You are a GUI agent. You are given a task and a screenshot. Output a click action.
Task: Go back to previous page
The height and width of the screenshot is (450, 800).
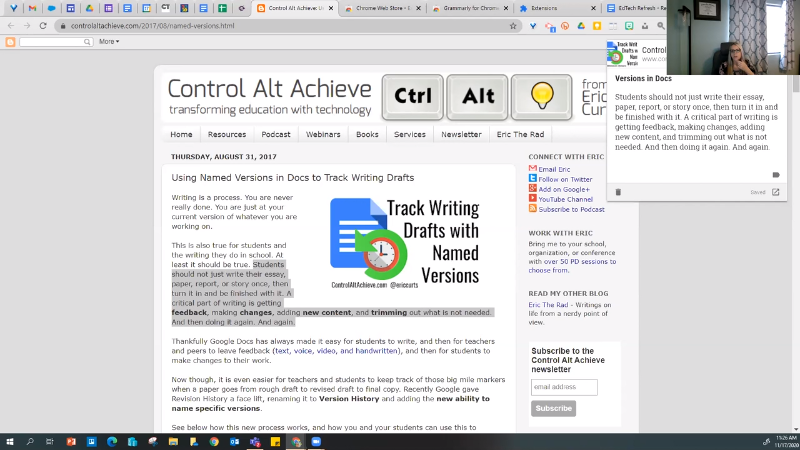[11, 26]
